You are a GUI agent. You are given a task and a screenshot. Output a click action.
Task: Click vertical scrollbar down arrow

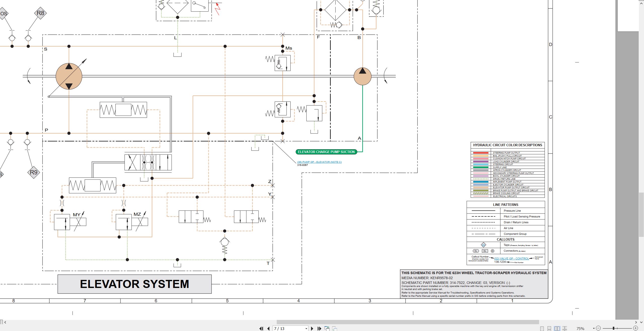(641, 322)
